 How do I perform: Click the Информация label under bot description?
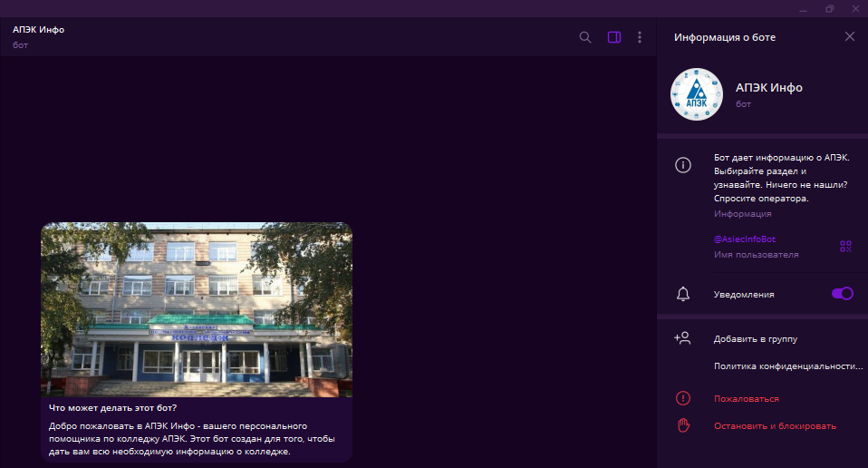[x=742, y=214]
